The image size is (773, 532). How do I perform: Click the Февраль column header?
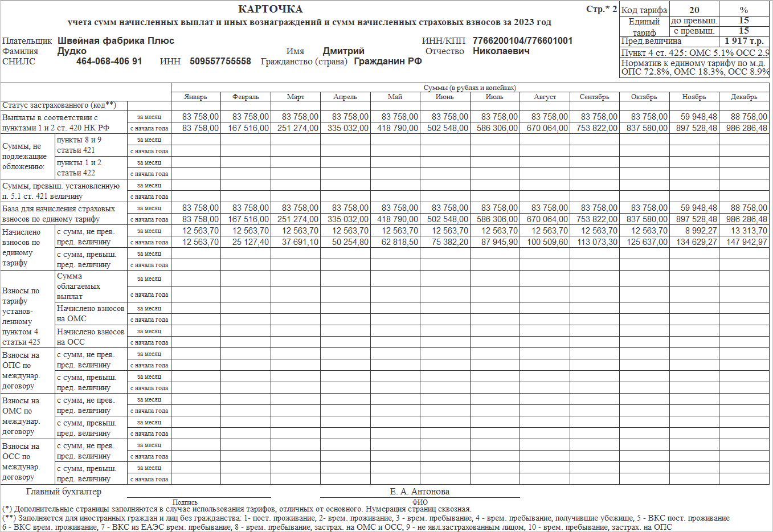pyautogui.click(x=246, y=97)
